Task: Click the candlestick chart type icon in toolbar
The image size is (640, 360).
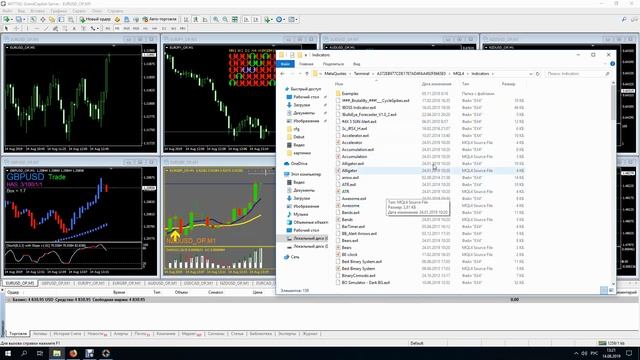Action: click(196, 20)
